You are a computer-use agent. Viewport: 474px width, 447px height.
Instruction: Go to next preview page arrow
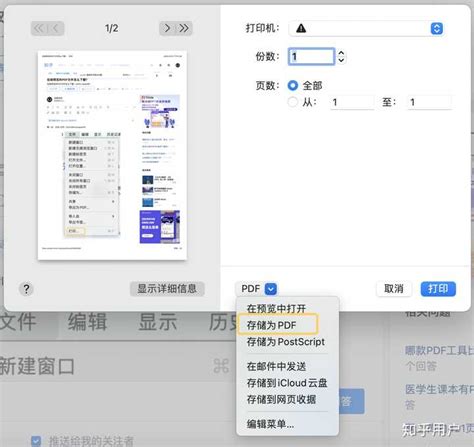[x=167, y=28]
